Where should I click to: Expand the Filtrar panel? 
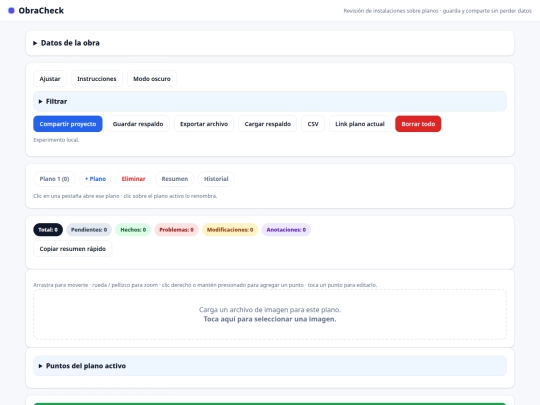pos(270,102)
